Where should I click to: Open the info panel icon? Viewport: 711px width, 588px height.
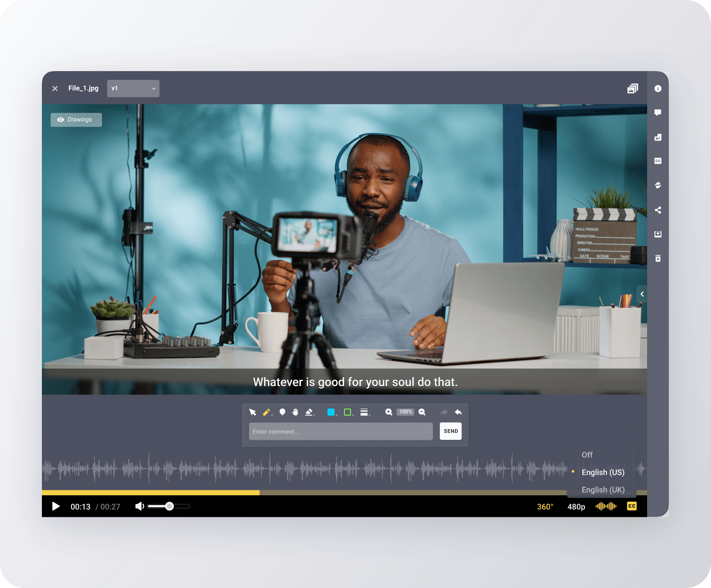click(x=658, y=88)
